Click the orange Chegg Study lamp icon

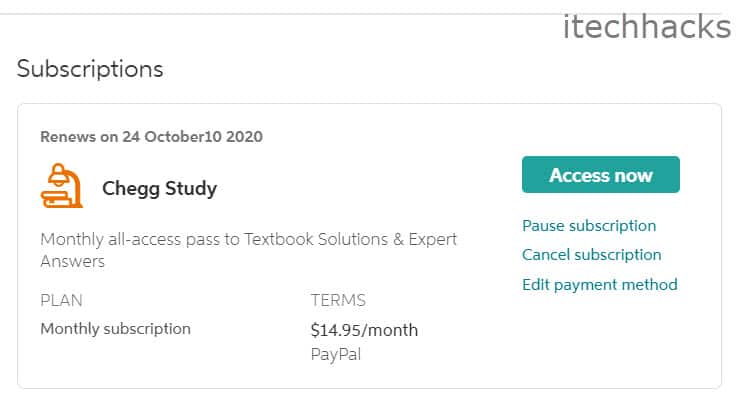click(62, 187)
